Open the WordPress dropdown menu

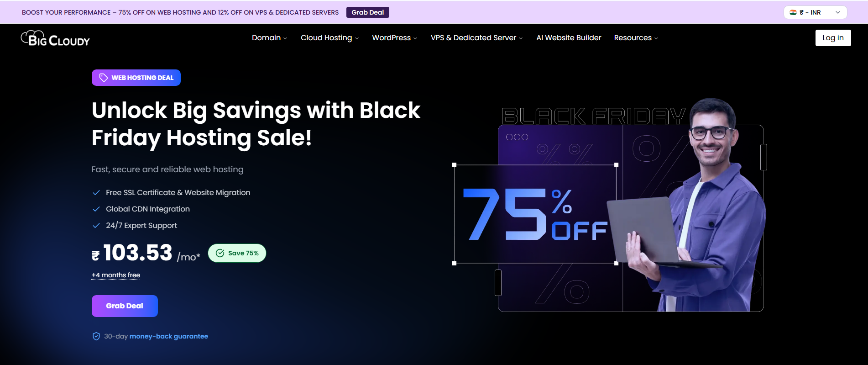tap(394, 38)
